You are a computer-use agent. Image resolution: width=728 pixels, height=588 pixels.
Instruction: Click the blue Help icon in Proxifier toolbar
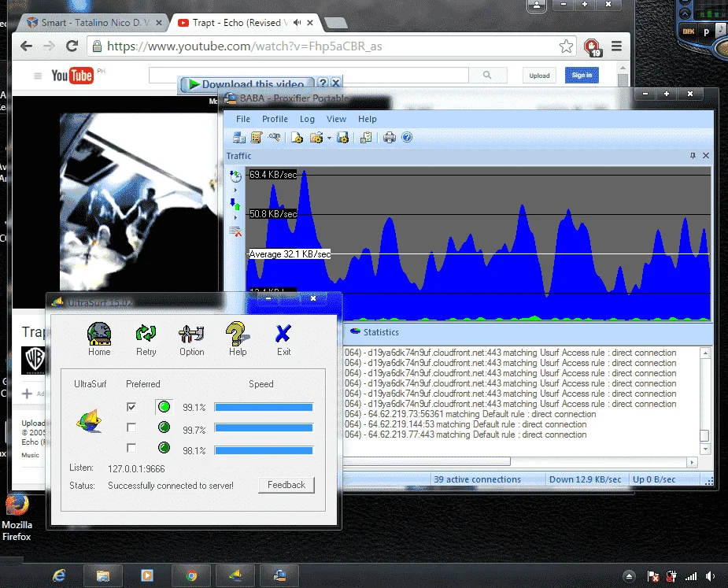[407, 138]
